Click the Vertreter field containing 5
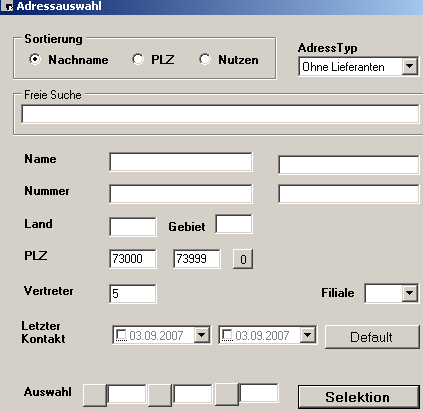Viewport: 423px width, 412px height. [133, 294]
